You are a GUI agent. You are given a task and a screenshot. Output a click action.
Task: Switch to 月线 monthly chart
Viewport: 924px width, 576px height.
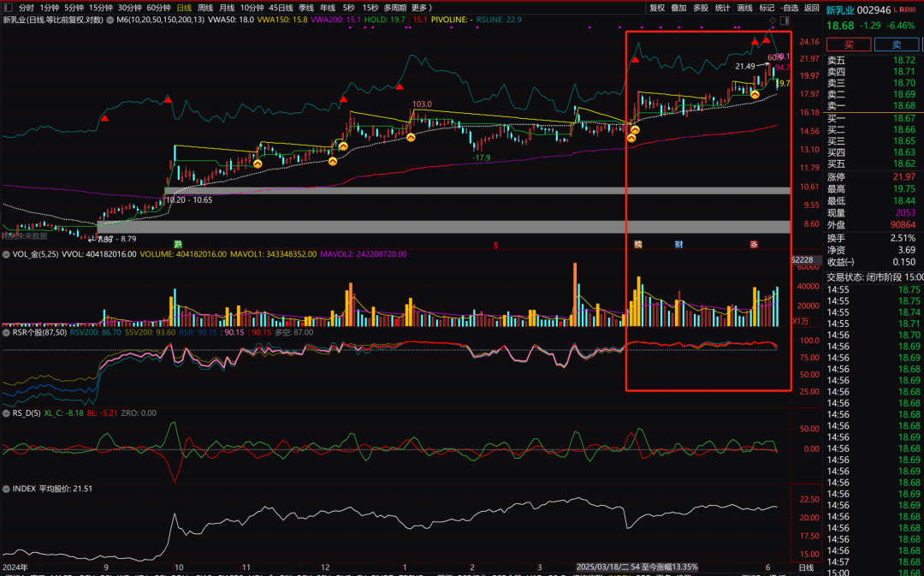(227, 8)
